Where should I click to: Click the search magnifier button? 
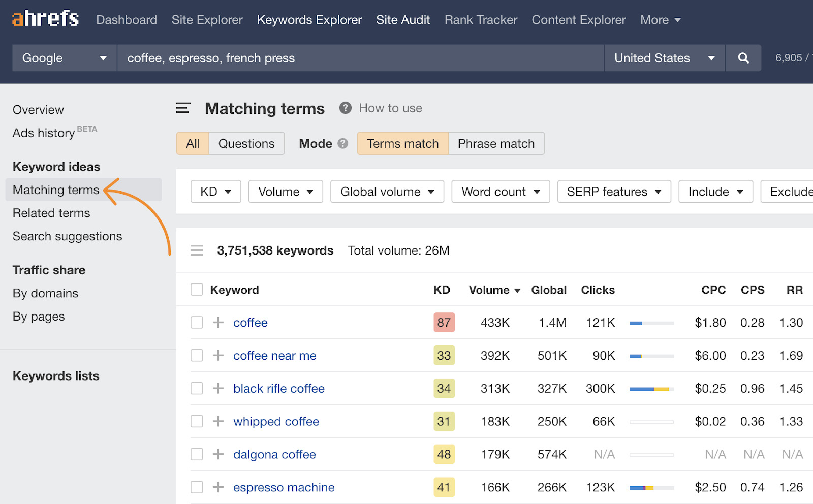click(x=743, y=58)
